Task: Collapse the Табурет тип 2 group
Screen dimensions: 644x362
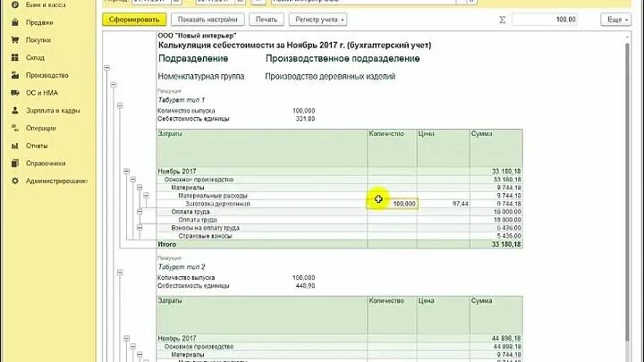Action: (x=120, y=273)
